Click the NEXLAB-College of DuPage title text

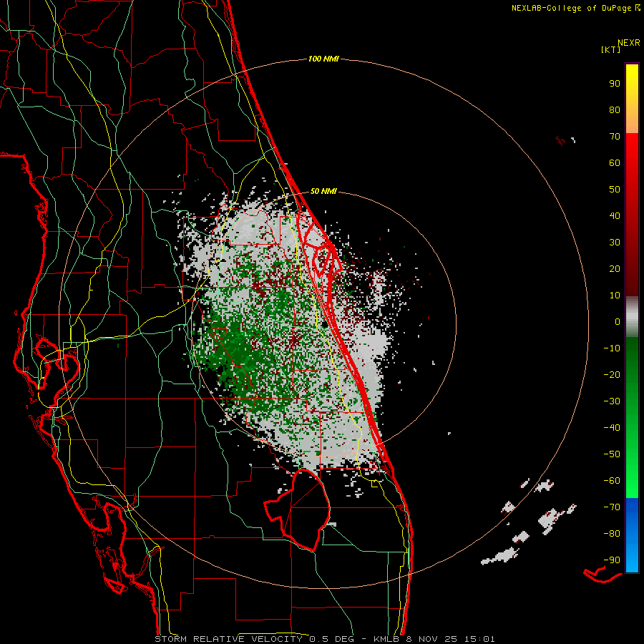tap(571, 8)
